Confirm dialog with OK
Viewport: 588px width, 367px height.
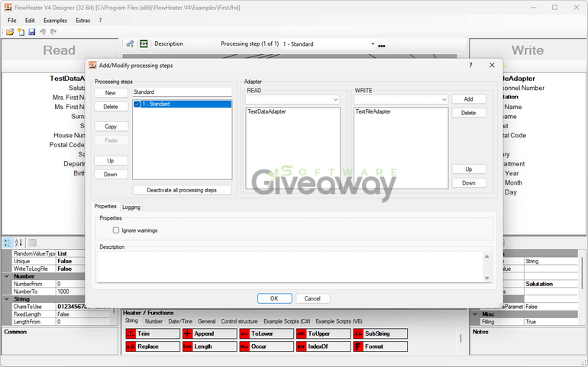click(274, 298)
